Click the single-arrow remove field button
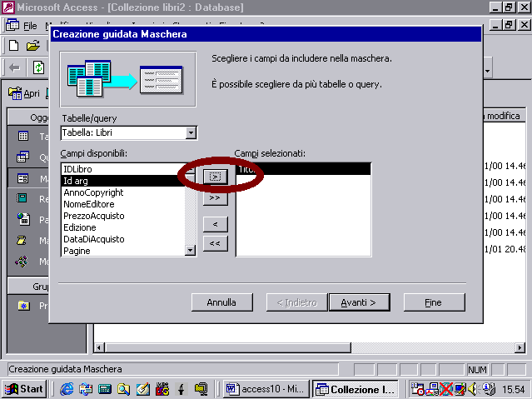The width and height of the screenshot is (532, 399). [x=215, y=224]
